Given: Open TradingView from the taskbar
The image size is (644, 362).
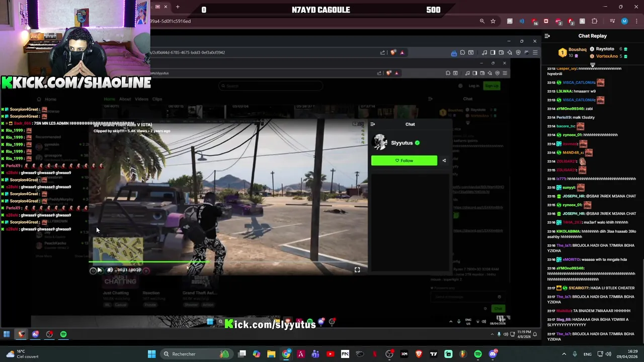Looking at the screenshot, I should (x=433, y=354).
